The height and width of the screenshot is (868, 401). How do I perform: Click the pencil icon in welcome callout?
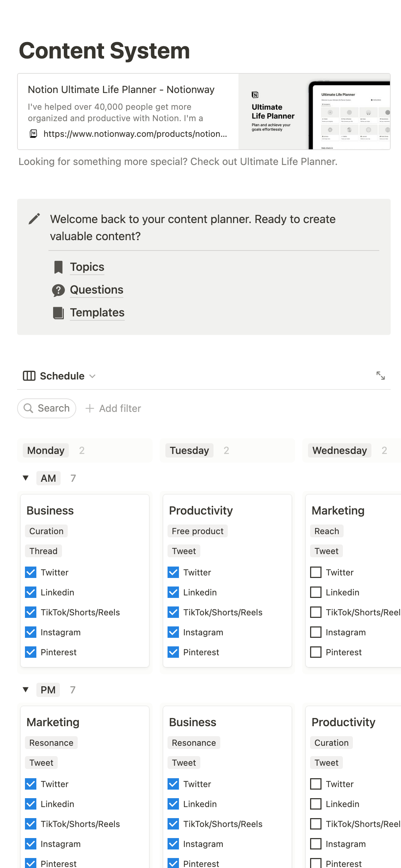34,219
